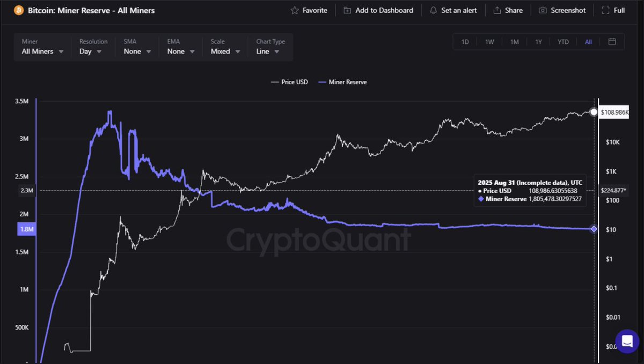The height and width of the screenshot is (364, 644).
Task: Click the Set an alert bell icon
Action: (x=433, y=10)
